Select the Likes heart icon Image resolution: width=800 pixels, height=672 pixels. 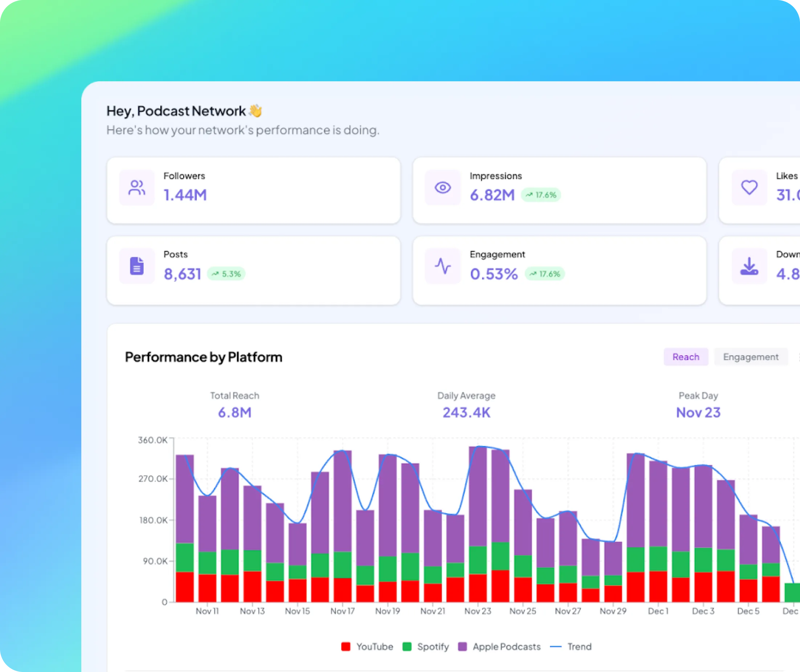(748, 188)
